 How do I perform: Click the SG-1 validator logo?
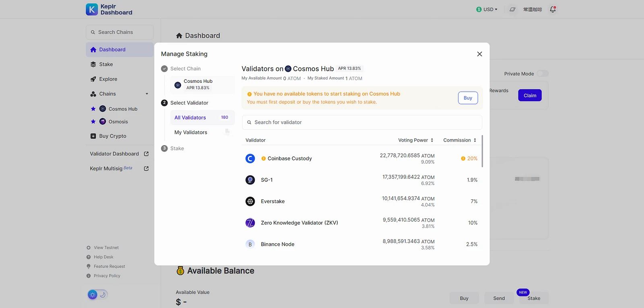pos(250,180)
